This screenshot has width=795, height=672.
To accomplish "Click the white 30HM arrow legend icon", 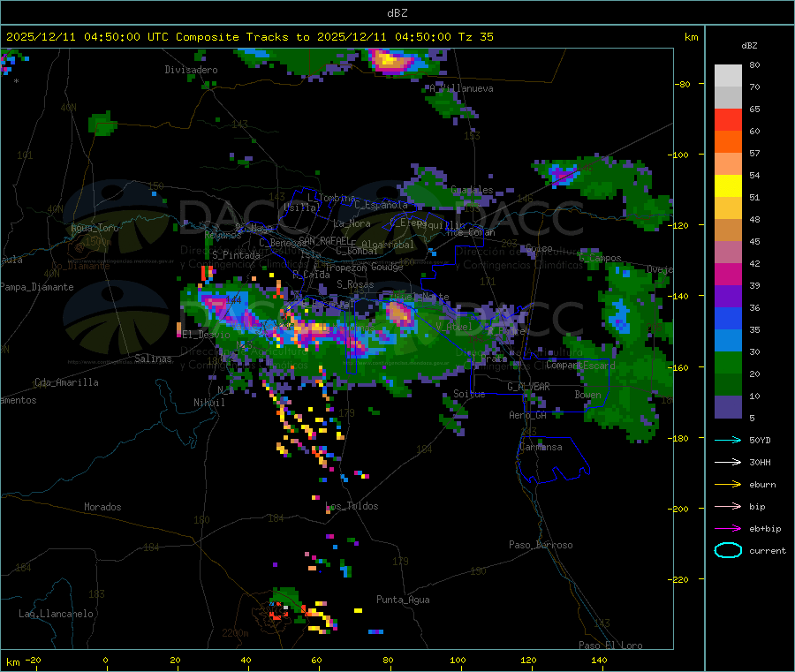I will [728, 462].
